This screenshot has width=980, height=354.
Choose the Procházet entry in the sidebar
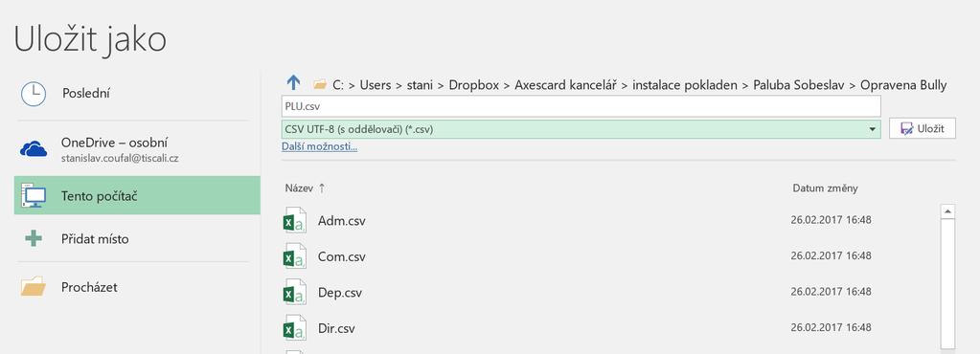tap(137, 287)
